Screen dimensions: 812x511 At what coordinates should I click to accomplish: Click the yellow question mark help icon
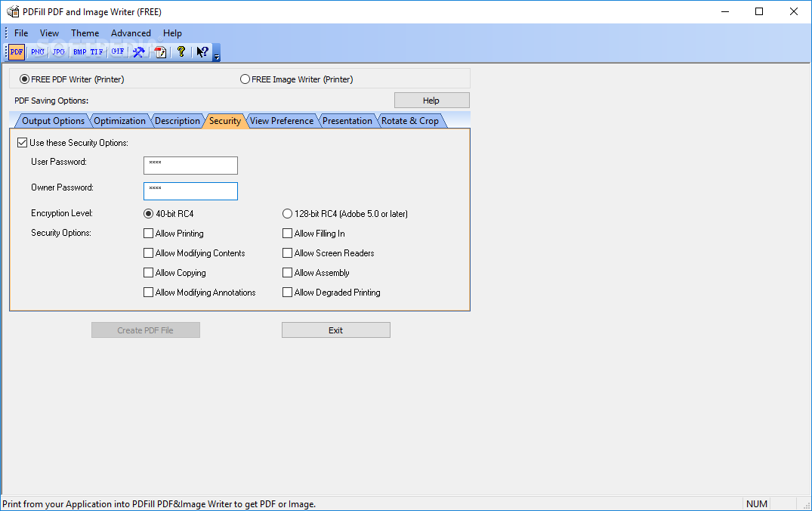(x=181, y=52)
